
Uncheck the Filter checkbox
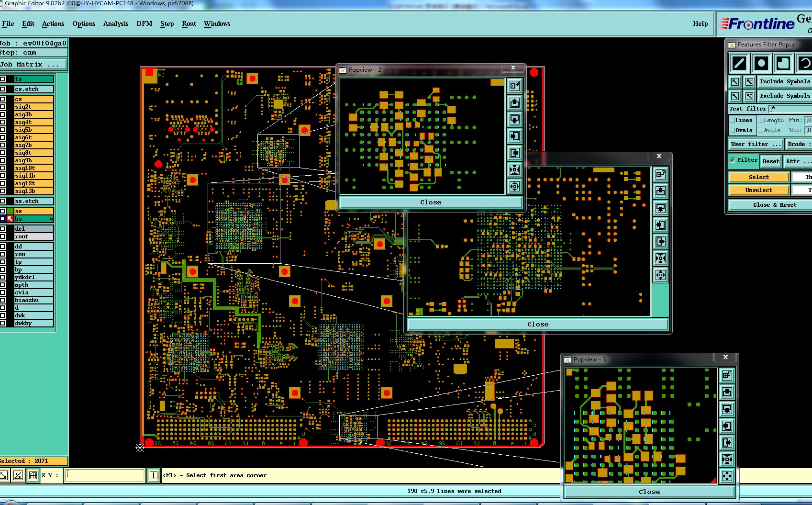pyautogui.click(x=732, y=160)
